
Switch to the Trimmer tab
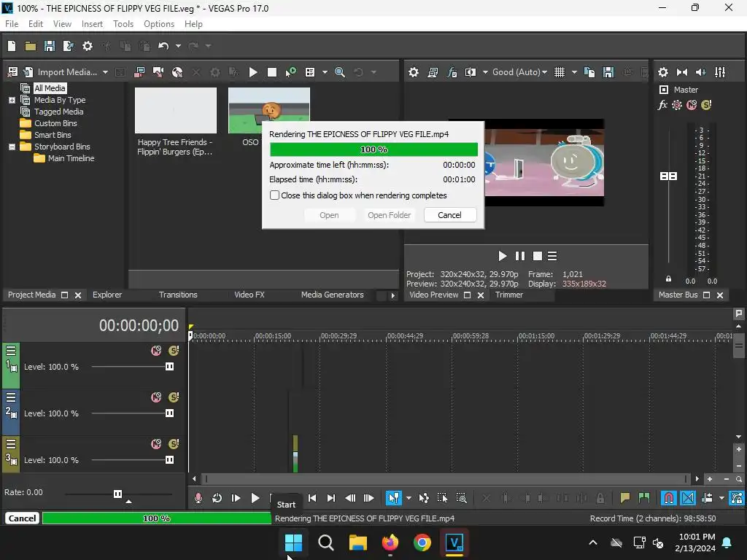pos(508,295)
